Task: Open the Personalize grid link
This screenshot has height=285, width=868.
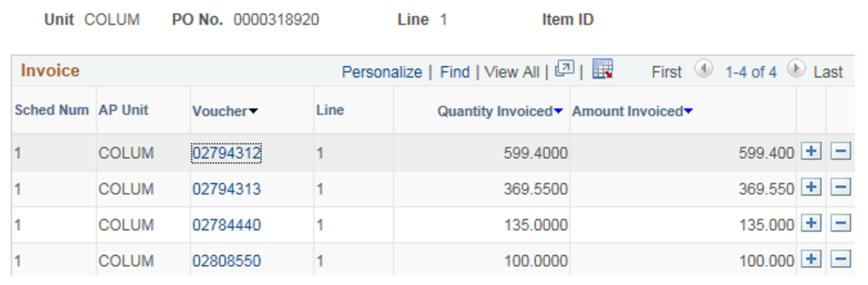Action: click(x=382, y=72)
